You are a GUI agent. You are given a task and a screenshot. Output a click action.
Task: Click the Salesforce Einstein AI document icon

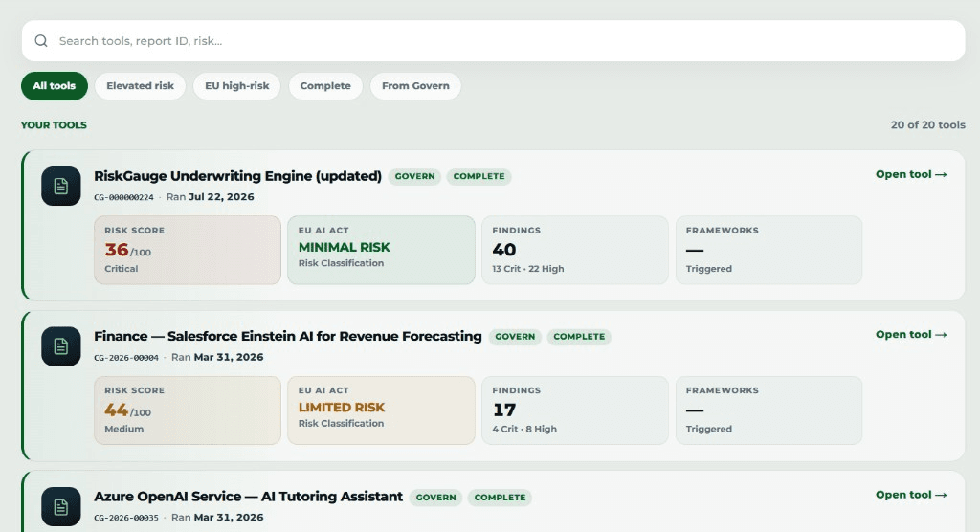click(x=61, y=346)
